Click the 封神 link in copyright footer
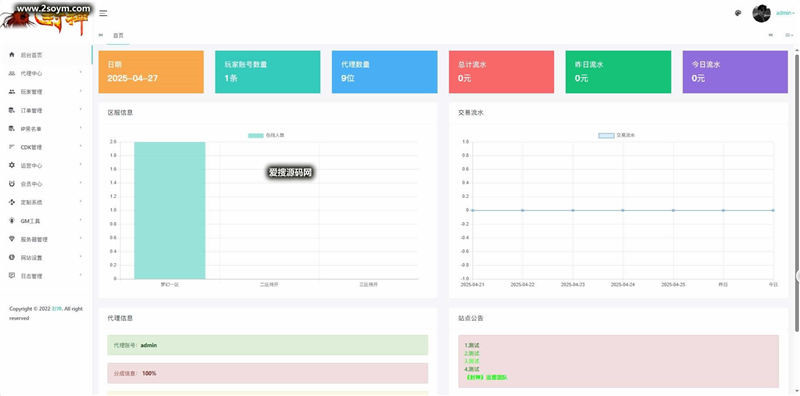 tap(56, 309)
